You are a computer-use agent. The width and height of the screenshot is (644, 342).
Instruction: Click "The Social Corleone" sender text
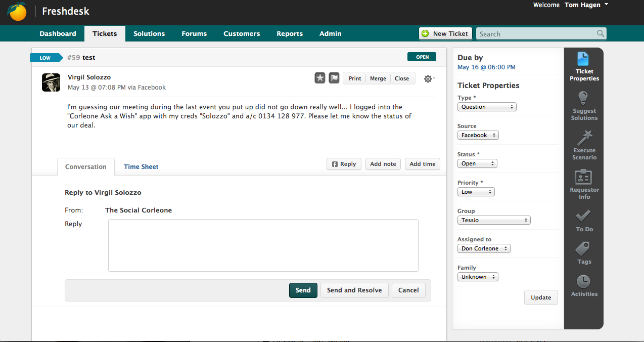click(139, 210)
